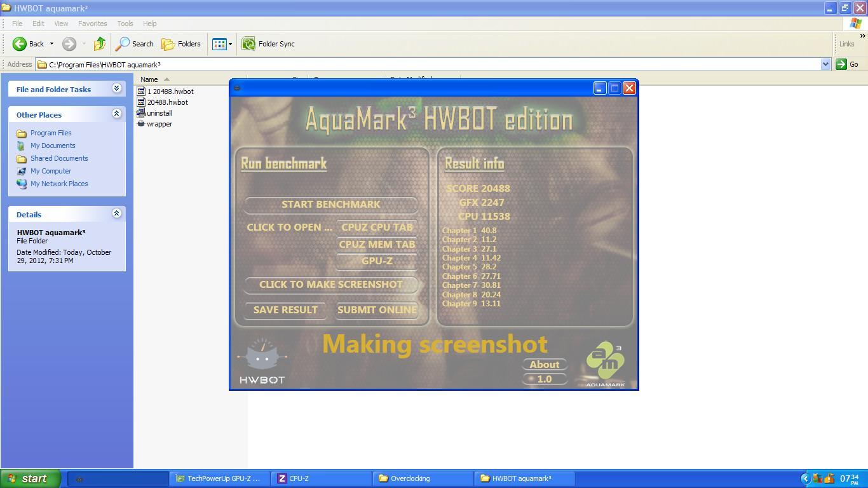The width and height of the screenshot is (868, 488).
Task: Save the benchmark result
Action: point(285,310)
